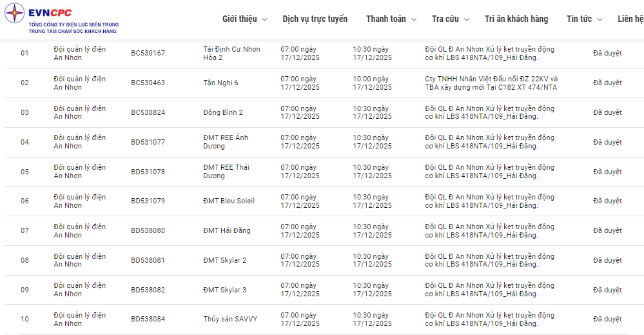644x335 pixels.
Task: Expand the Giới thiệu dropdown arrow
Action: 264,19
